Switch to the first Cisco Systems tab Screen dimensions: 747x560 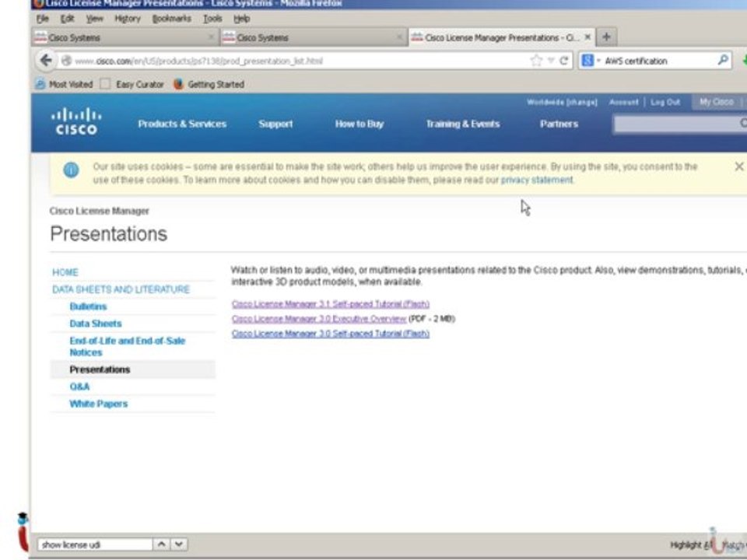(125, 37)
